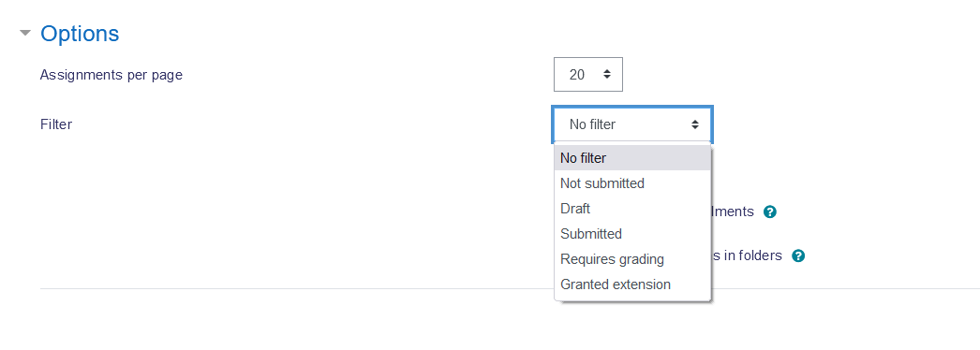Click the Options section heading
Screen dimensions: 980x350
click(80, 33)
